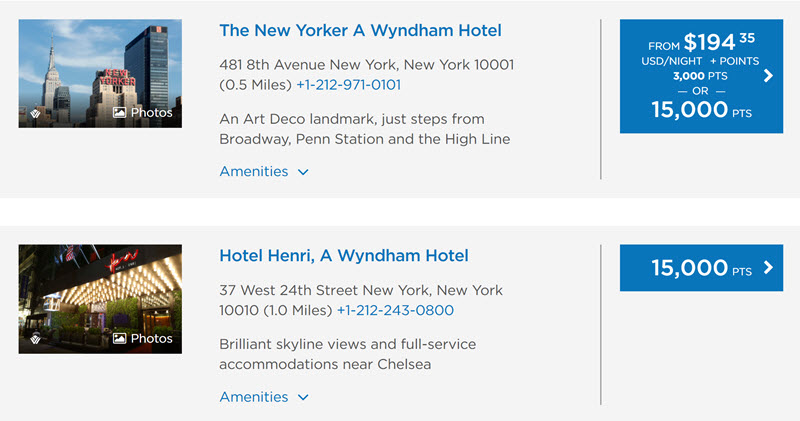Image resolution: width=800 pixels, height=421 pixels.
Task: Click the photo gallery icon on New Yorker image
Action: [x=119, y=112]
